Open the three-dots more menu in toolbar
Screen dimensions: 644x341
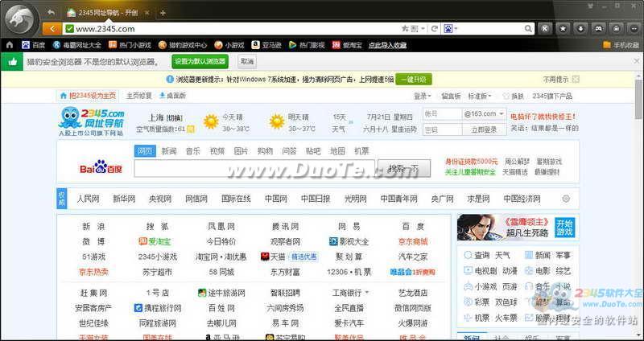pyautogui.click(x=634, y=29)
